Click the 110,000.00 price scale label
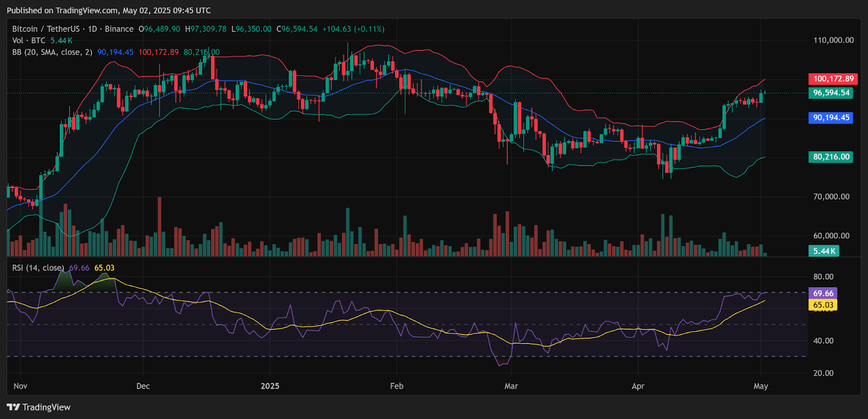The image size is (868, 419). click(x=833, y=40)
